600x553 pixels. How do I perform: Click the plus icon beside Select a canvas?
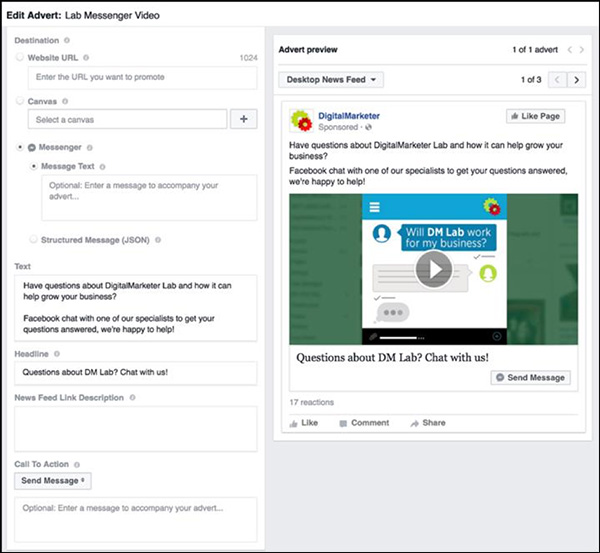pos(243,119)
